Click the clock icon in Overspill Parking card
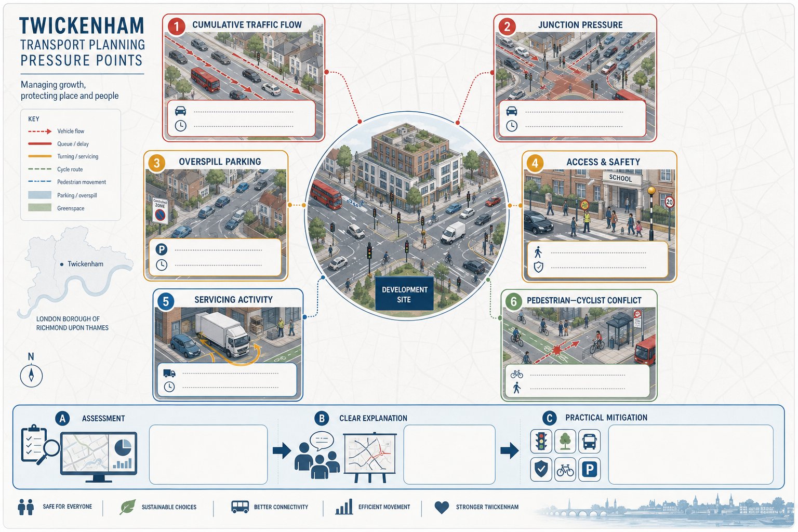 [162, 265]
